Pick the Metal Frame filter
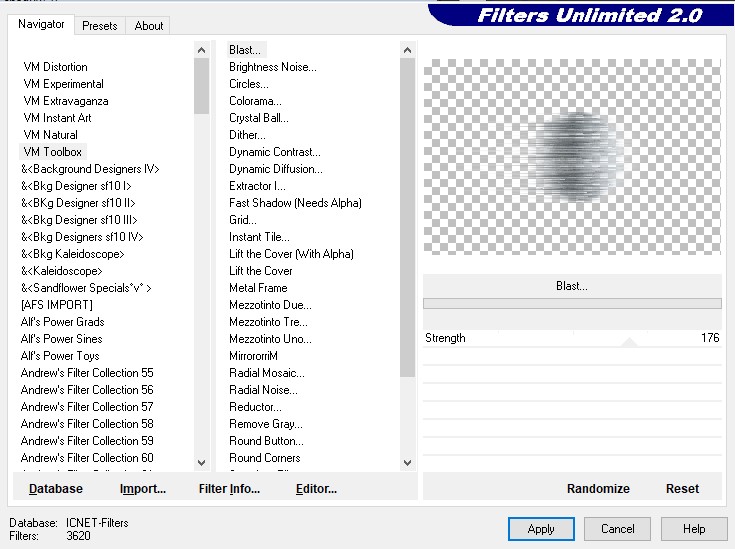Image resolution: width=735 pixels, height=549 pixels. [258, 288]
